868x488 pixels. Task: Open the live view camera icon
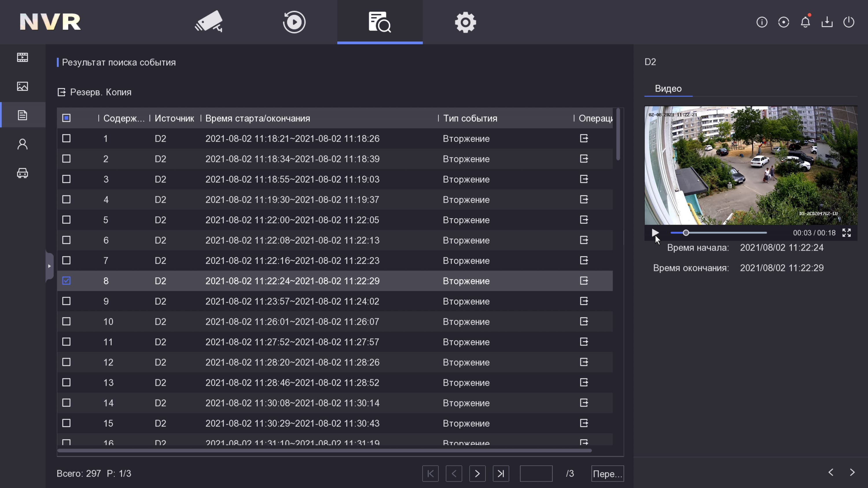coord(209,22)
